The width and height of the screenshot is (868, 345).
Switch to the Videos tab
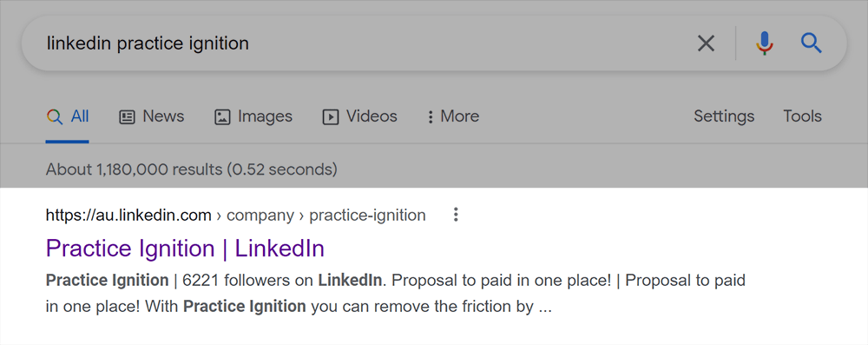pos(360,116)
